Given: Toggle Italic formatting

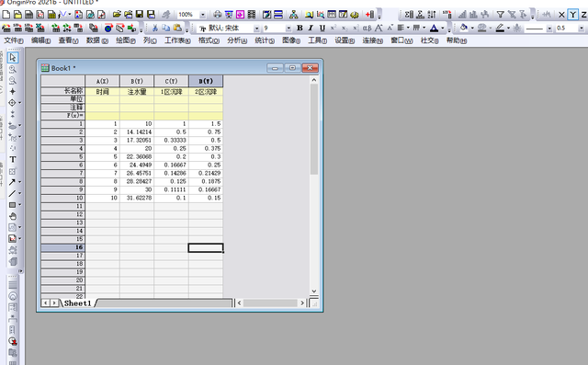Looking at the screenshot, I should point(311,28).
